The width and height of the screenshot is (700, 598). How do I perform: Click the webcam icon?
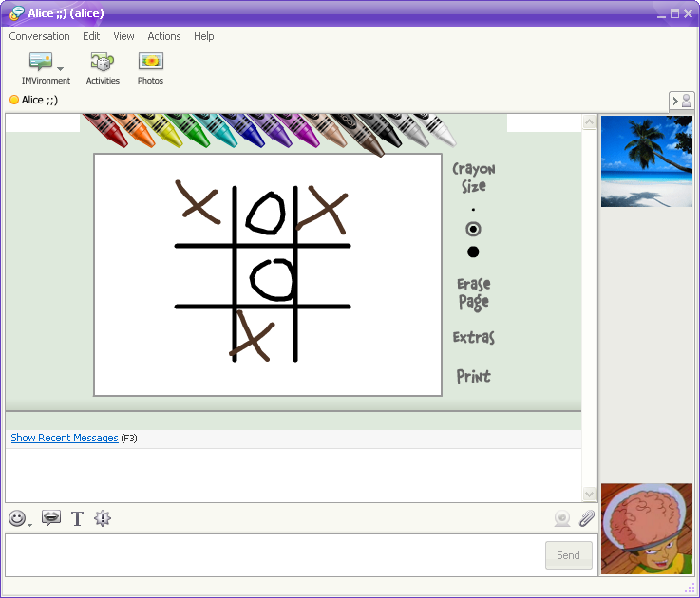point(562,518)
